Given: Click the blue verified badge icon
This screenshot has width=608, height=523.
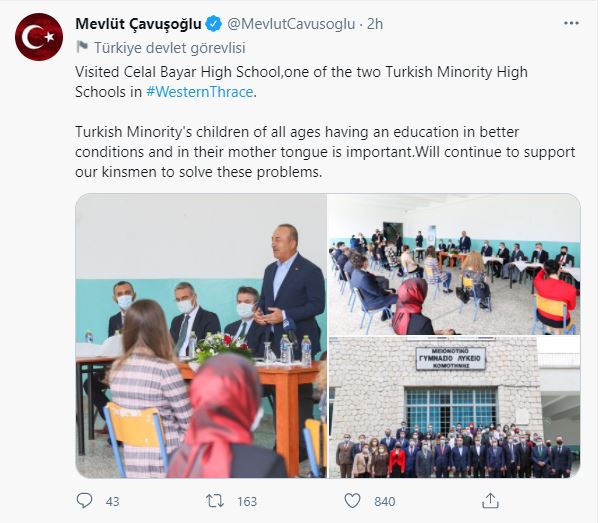Looking at the screenshot, I should pyautogui.click(x=213, y=24).
